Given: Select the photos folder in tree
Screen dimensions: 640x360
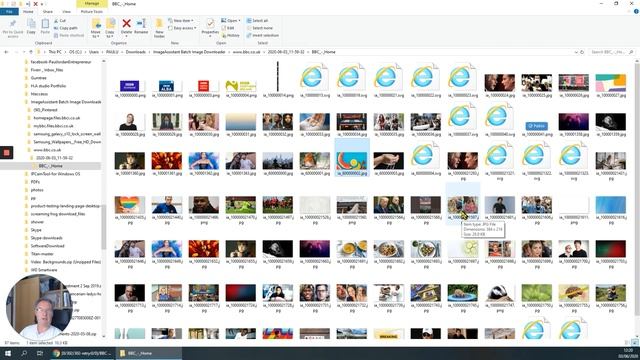Looking at the screenshot, I should point(37,190).
